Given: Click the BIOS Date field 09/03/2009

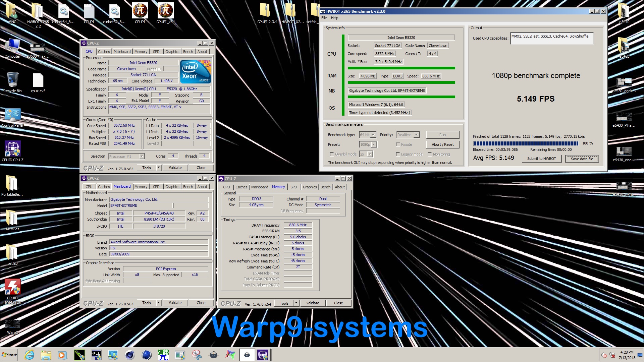Looking at the screenshot, I should (159, 254).
